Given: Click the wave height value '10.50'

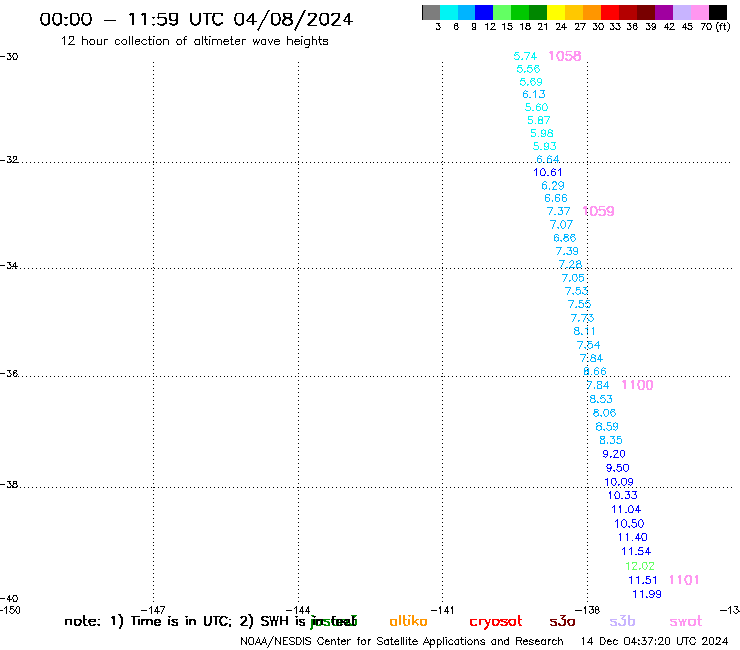Looking at the screenshot, I should pyautogui.click(x=629, y=523).
